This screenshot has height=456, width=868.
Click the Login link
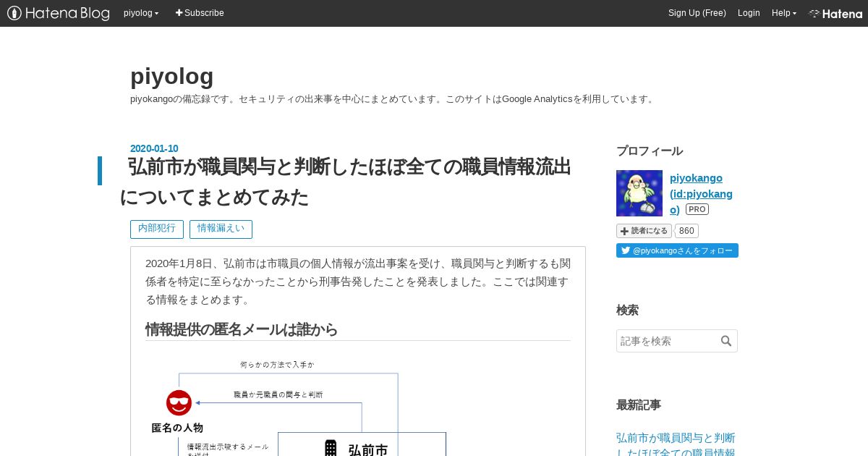point(749,13)
